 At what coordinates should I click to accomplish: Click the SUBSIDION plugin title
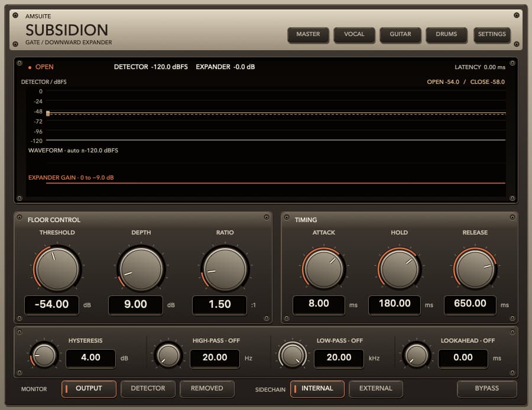point(67,30)
